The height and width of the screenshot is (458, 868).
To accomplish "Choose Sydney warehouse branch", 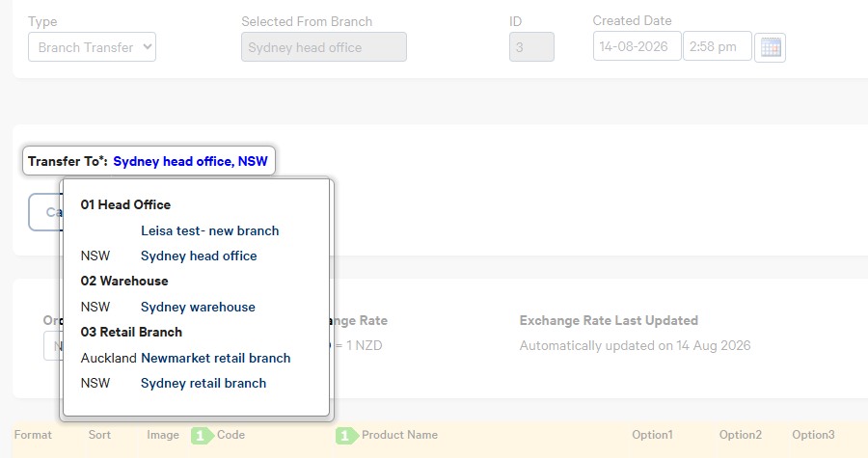I will tap(198, 307).
